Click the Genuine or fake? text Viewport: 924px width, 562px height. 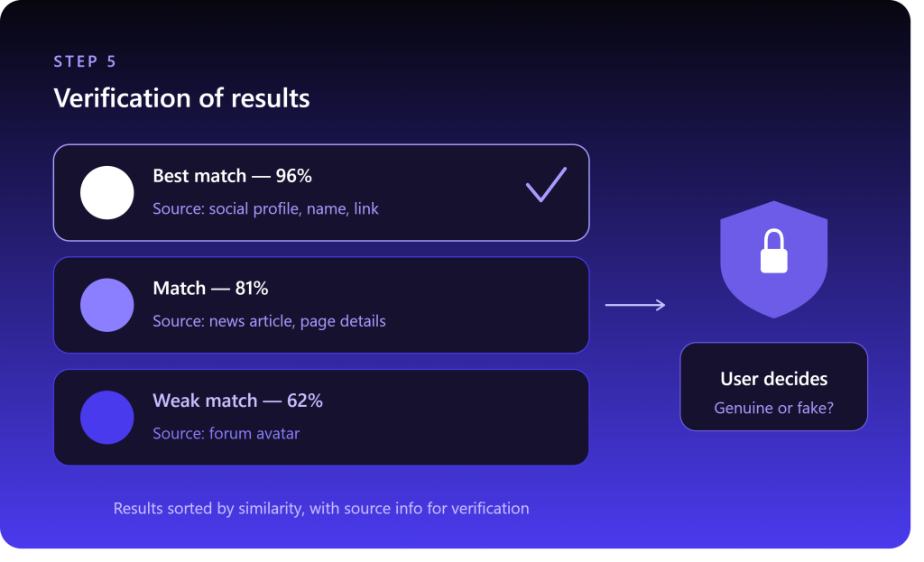[x=773, y=408]
